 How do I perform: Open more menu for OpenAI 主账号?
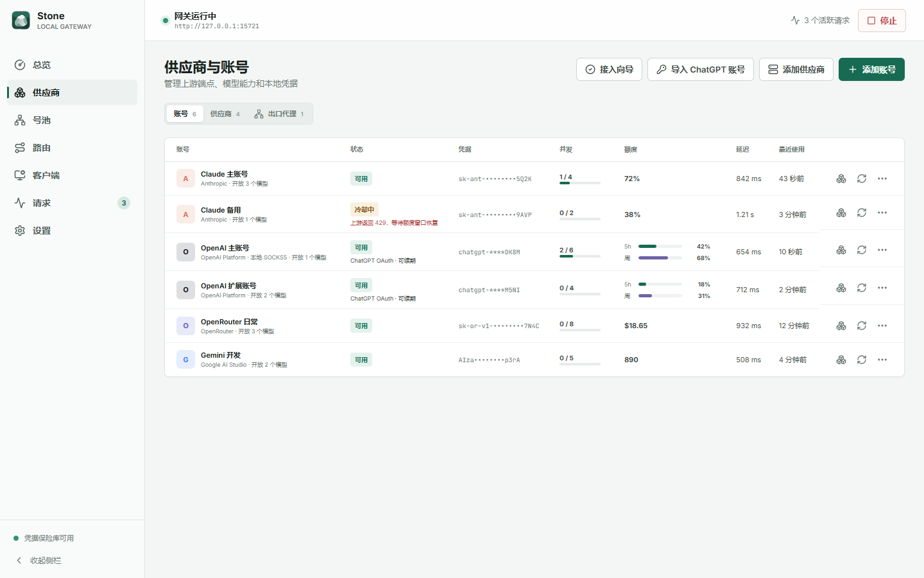[x=882, y=250]
